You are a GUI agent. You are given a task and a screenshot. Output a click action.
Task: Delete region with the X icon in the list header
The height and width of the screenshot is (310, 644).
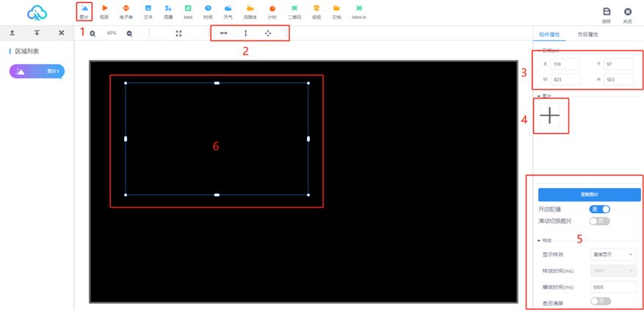(61, 33)
